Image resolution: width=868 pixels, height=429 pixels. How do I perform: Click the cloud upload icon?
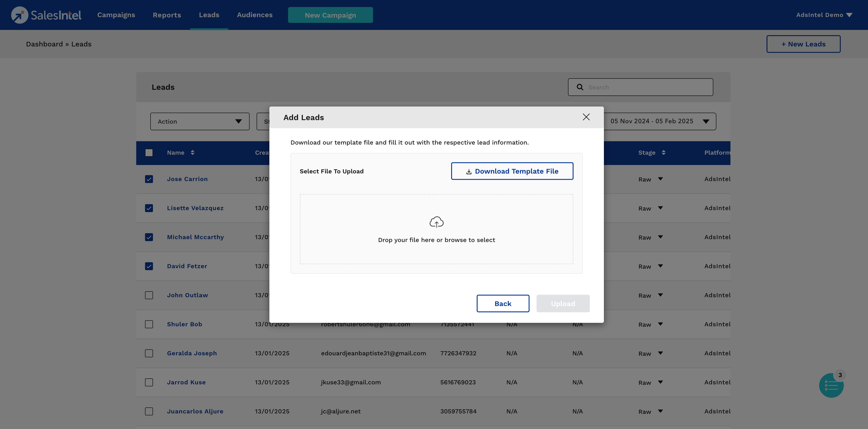pyautogui.click(x=436, y=222)
